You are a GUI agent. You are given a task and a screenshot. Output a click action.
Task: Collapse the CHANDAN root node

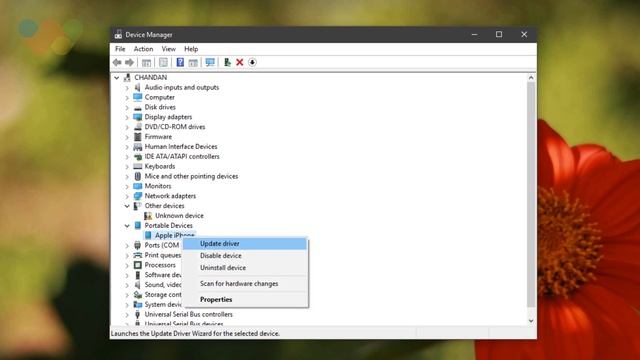pyautogui.click(x=117, y=78)
